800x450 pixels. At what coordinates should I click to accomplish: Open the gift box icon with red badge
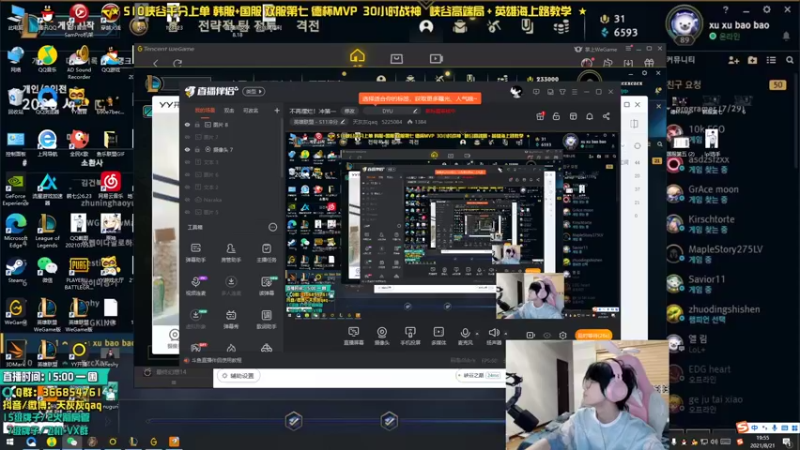point(540,116)
